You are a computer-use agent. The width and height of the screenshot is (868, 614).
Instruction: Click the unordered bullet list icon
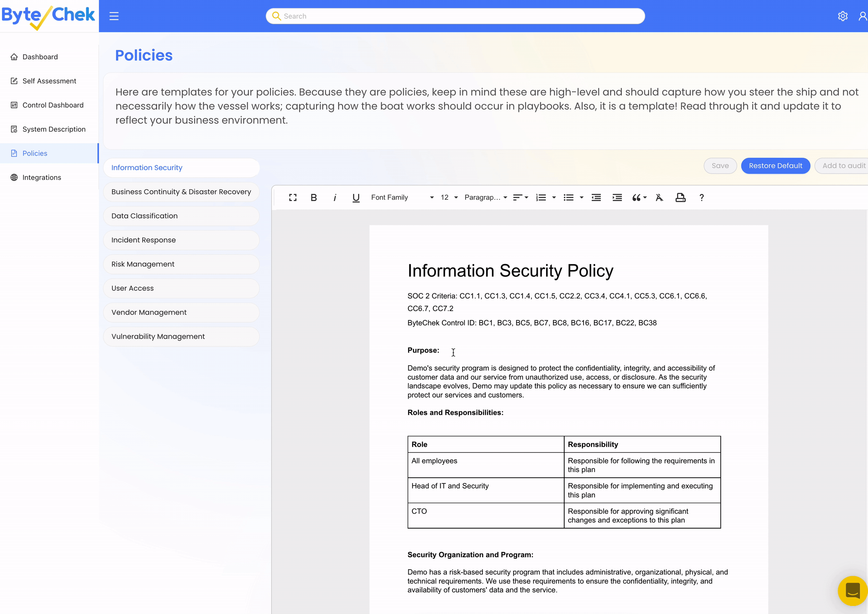[569, 197]
